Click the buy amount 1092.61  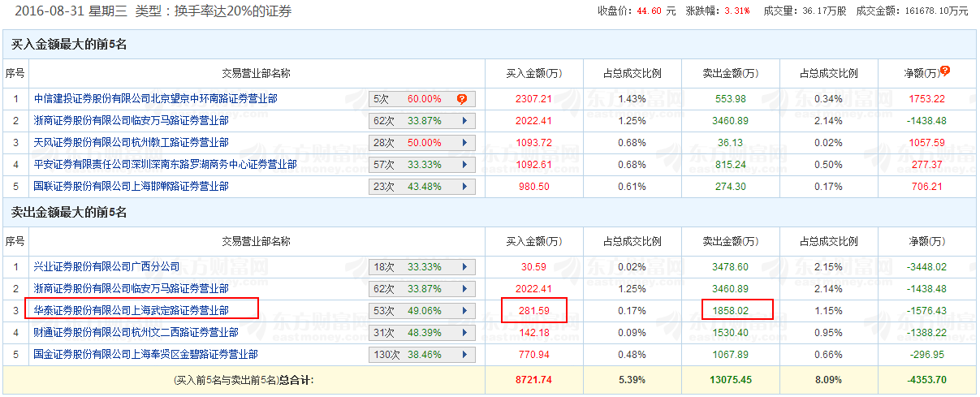coord(533,165)
